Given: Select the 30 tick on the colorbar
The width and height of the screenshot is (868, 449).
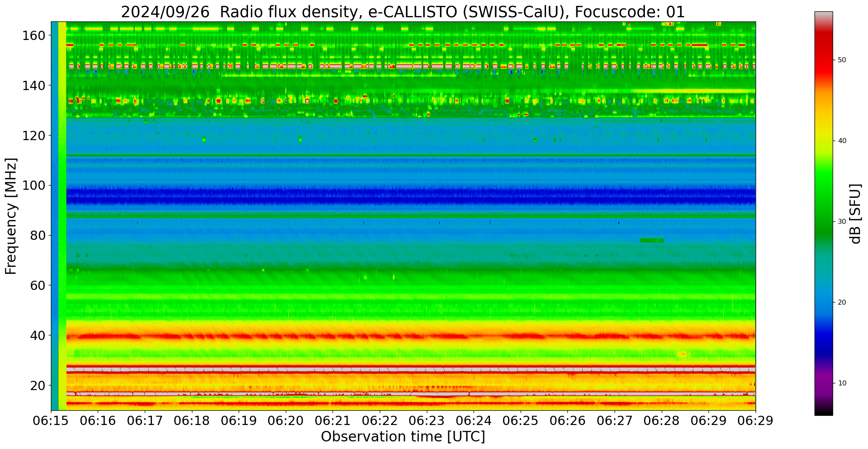Looking at the screenshot, I should coord(841,222).
